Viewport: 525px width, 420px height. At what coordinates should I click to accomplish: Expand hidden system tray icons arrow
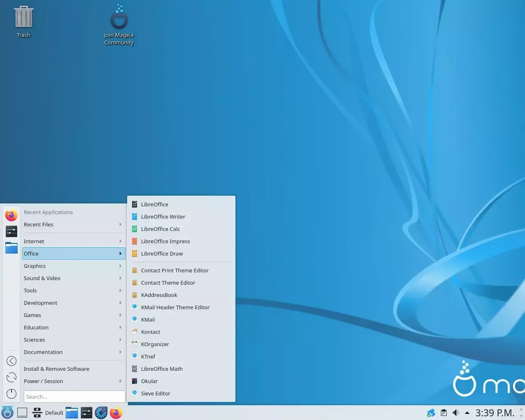[x=467, y=413]
